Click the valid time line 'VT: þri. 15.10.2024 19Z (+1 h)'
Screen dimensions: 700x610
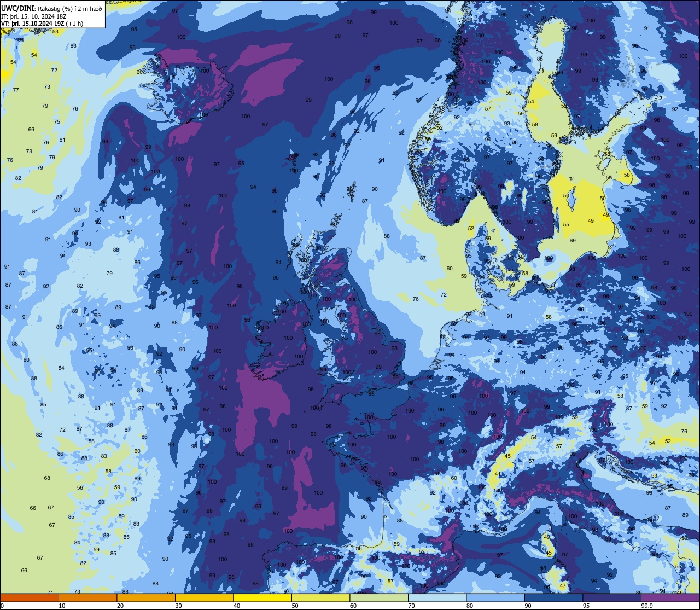(x=42, y=23)
